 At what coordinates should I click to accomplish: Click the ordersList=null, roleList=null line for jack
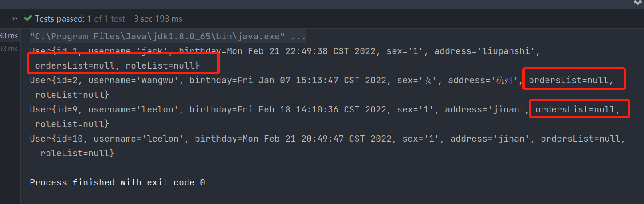(118, 65)
